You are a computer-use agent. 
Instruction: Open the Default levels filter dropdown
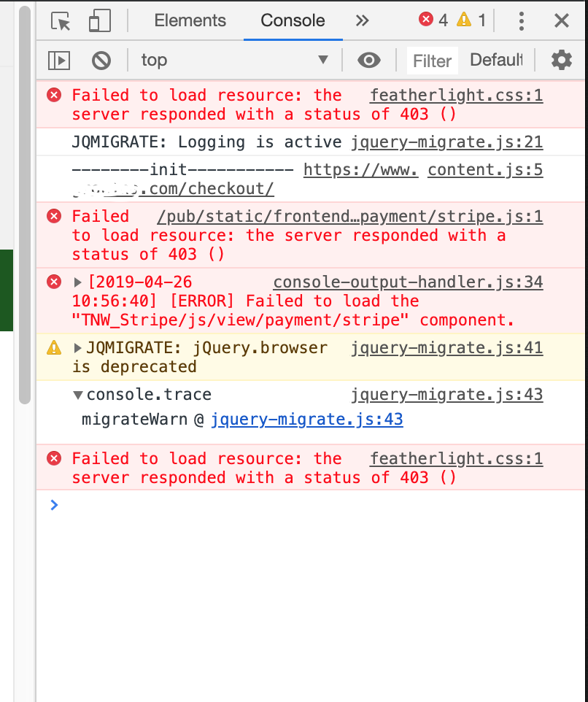pyautogui.click(x=496, y=60)
